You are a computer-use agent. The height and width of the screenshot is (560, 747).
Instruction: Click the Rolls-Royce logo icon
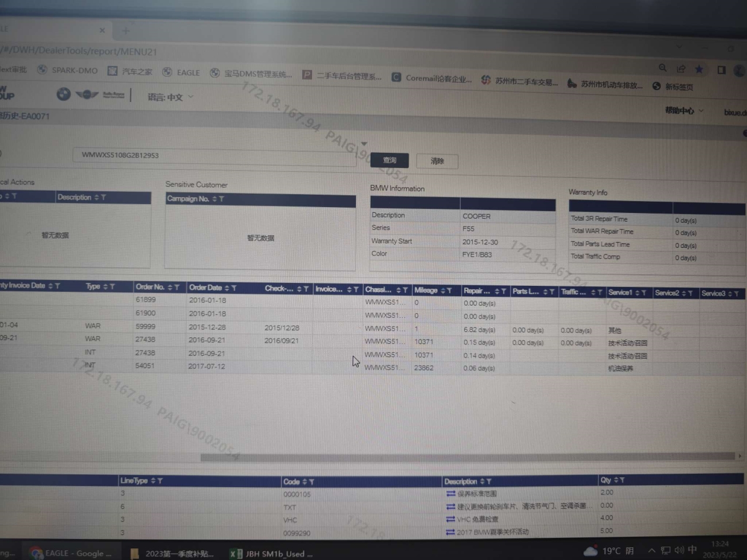pyautogui.click(x=114, y=95)
